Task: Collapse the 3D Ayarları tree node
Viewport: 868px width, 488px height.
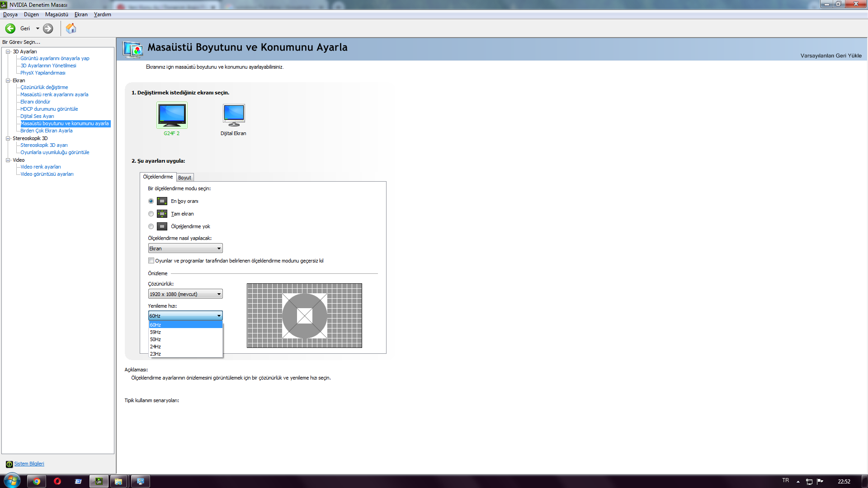Action: [8, 52]
